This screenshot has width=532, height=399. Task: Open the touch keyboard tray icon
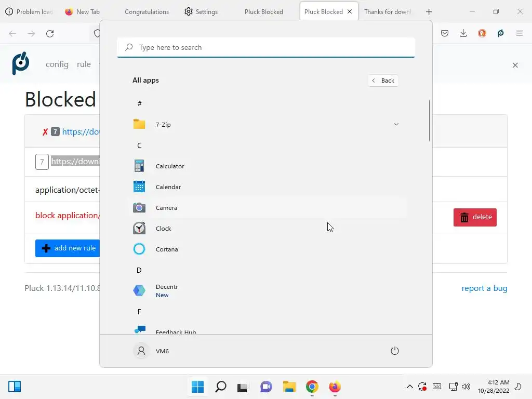[x=437, y=387]
